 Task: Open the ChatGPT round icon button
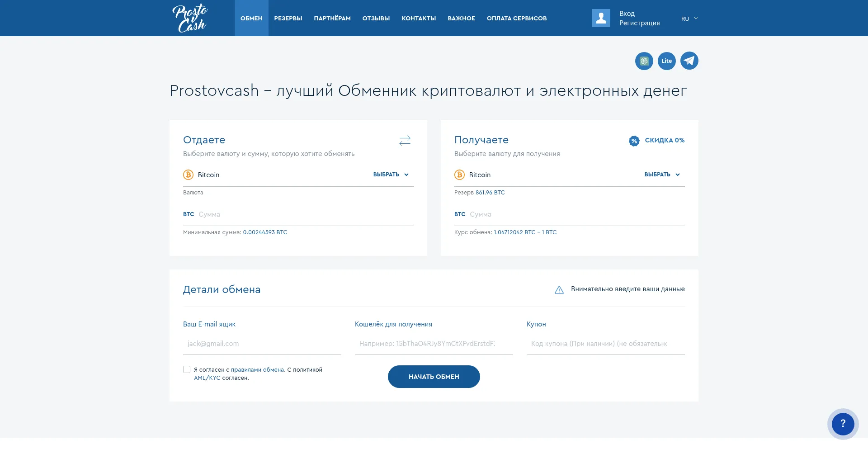pos(644,61)
